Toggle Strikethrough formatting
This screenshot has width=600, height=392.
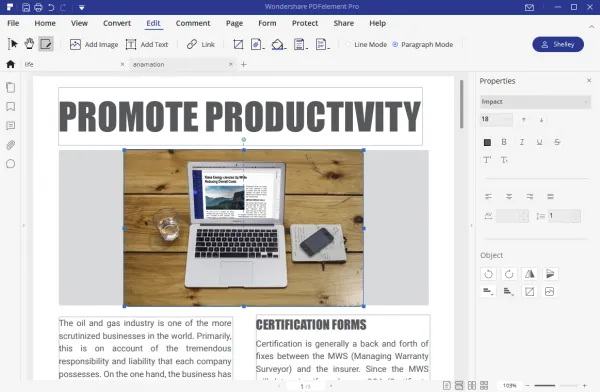point(557,142)
